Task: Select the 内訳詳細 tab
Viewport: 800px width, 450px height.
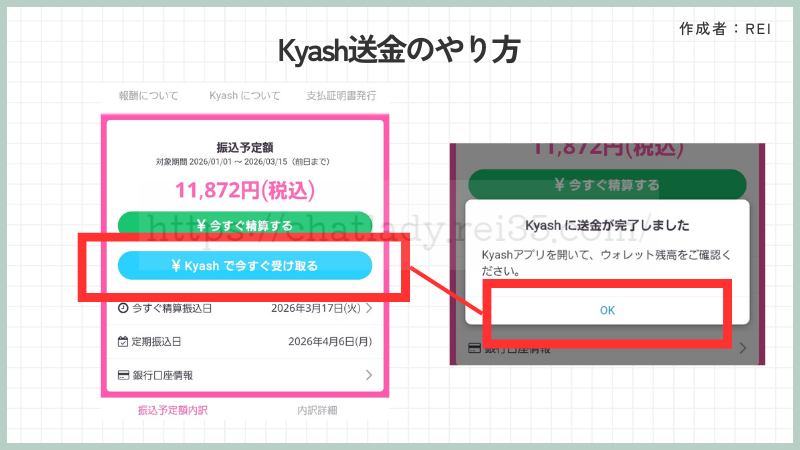Action: [317, 410]
